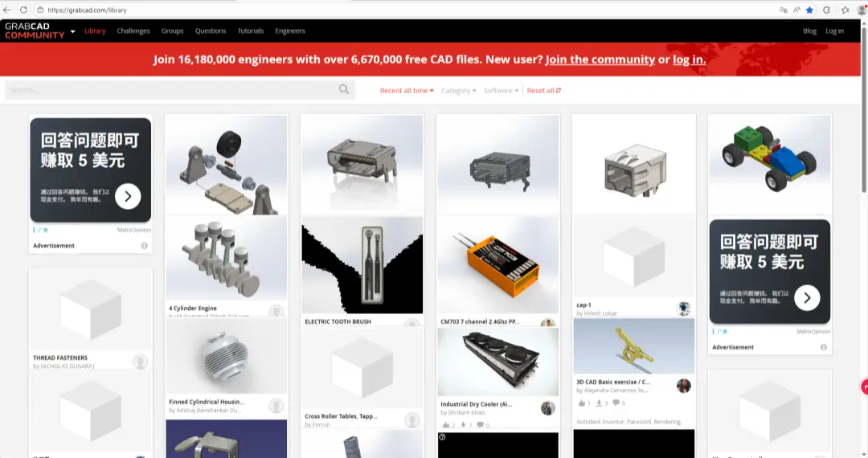868x458 pixels.
Task: Click info icon on the left Advertisement card
Action: point(145,246)
